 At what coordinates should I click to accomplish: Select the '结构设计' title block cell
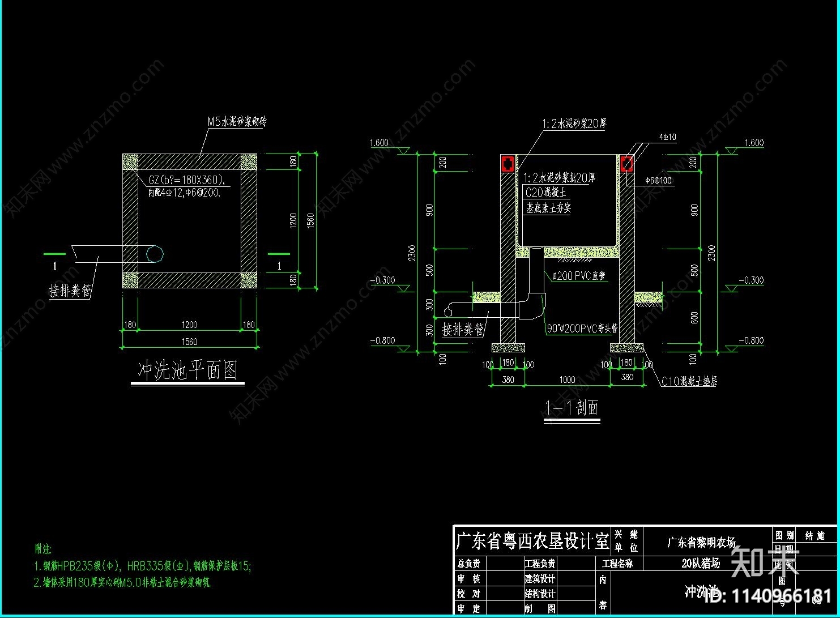click(x=540, y=594)
